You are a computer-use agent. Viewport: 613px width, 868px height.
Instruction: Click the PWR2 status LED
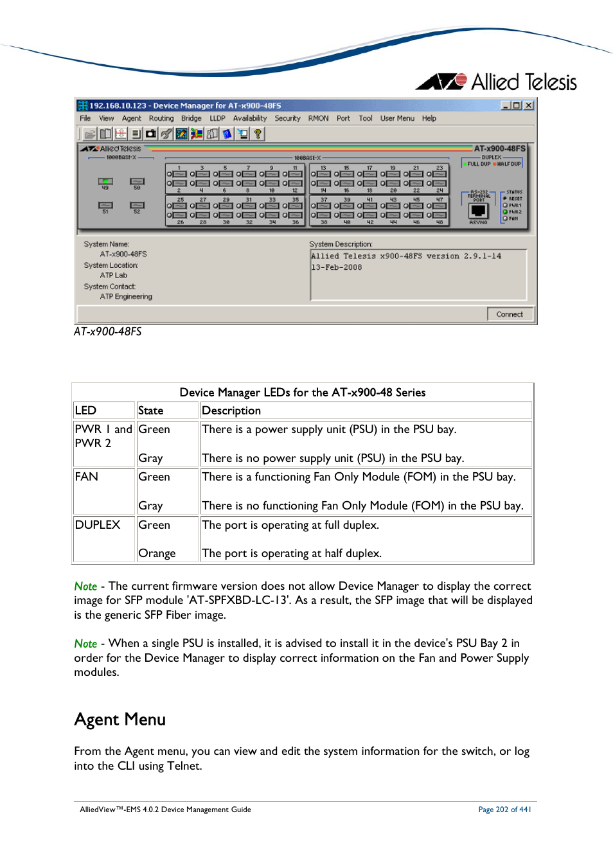[505, 212]
